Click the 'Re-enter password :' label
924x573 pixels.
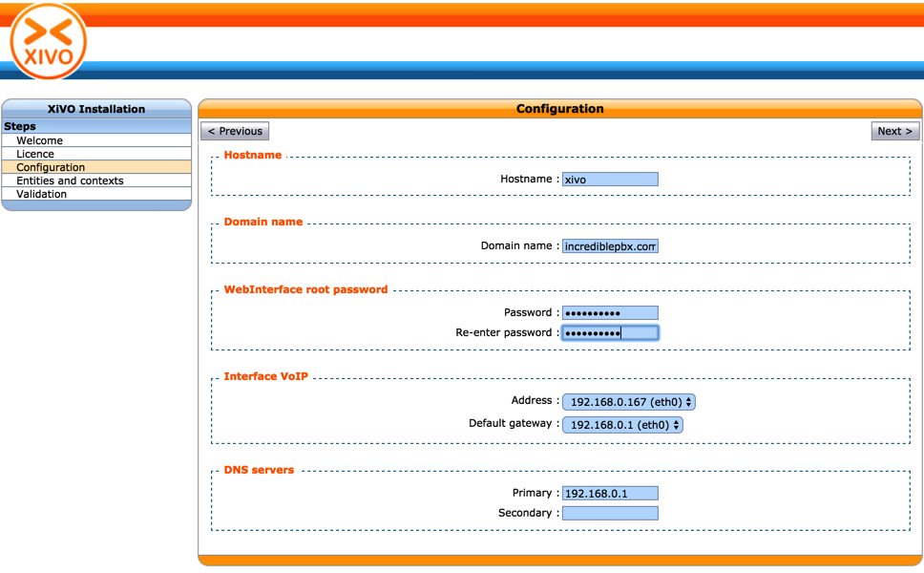click(x=508, y=332)
